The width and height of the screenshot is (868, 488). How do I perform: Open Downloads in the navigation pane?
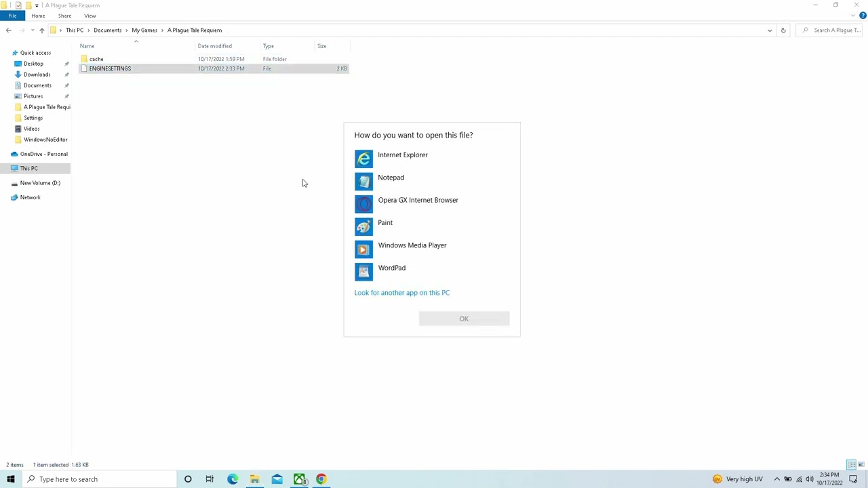click(37, 75)
